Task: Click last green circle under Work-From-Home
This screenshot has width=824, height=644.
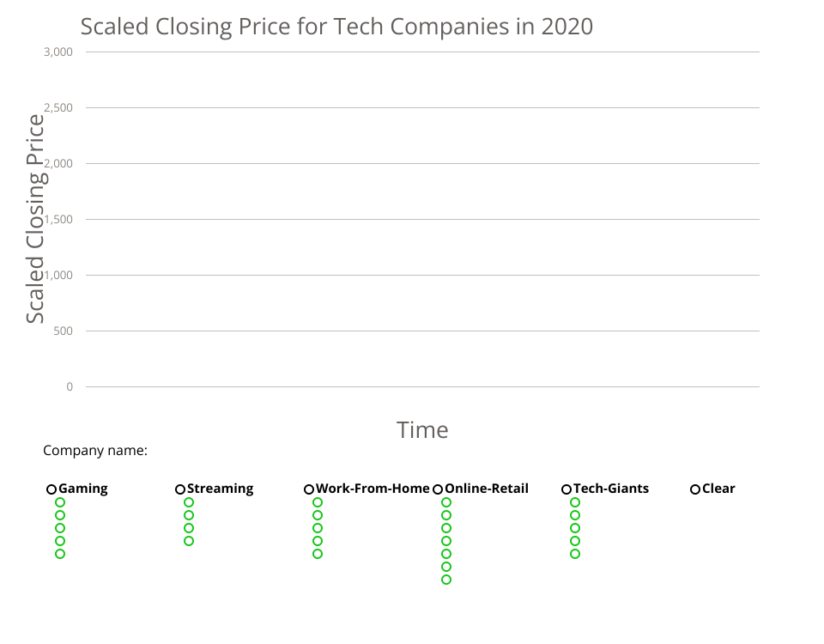Action: tap(318, 554)
